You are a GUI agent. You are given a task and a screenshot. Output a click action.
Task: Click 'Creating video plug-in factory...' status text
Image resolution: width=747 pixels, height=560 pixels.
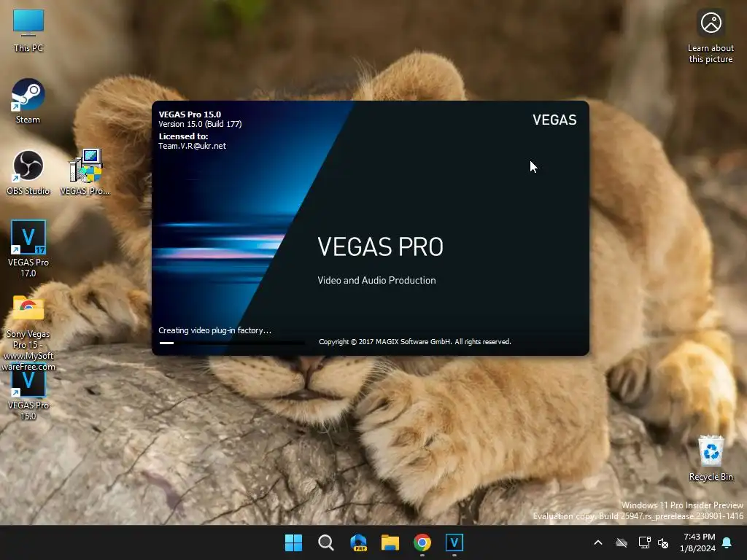point(215,330)
